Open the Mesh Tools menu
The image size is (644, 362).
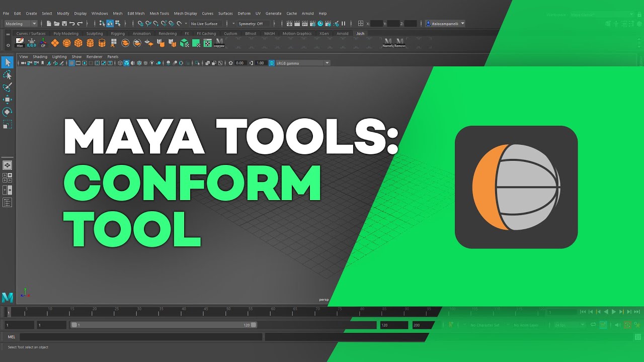(x=159, y=14)
